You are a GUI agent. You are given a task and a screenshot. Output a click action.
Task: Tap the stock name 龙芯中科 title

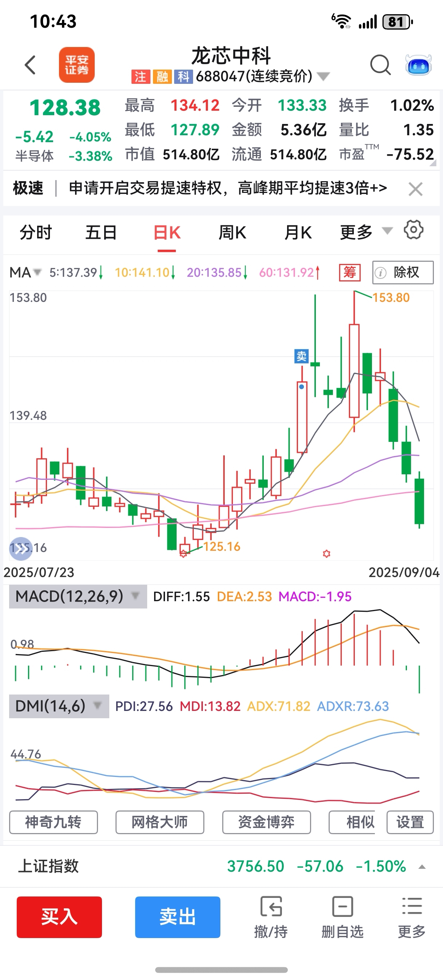pyautogui.click(x=231, y=56)
